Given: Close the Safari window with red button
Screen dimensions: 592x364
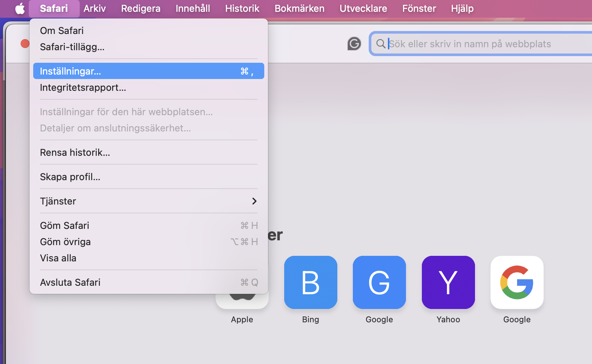Looking at the screenshot, I should pyautogui.click(x=25, y=44).
